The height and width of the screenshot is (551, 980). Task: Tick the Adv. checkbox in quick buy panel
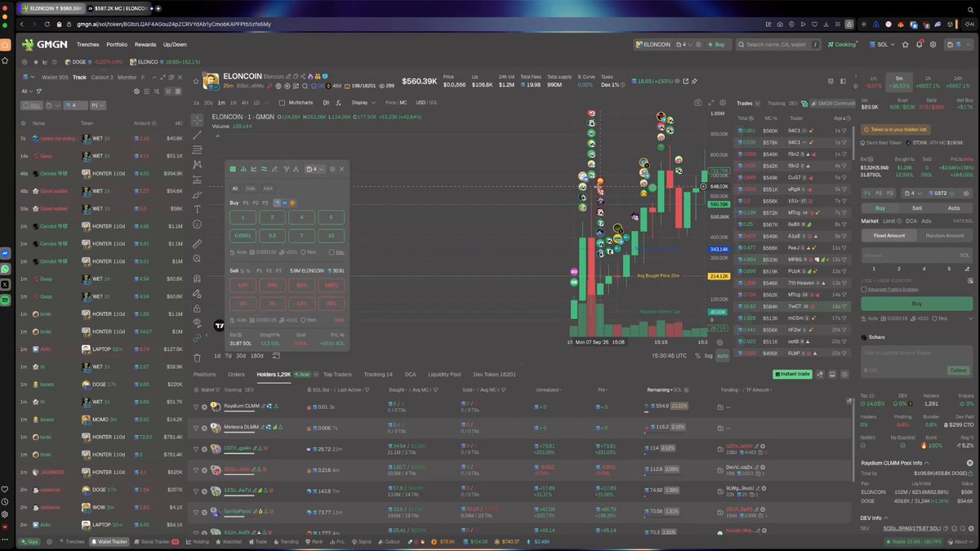(332, 251)
